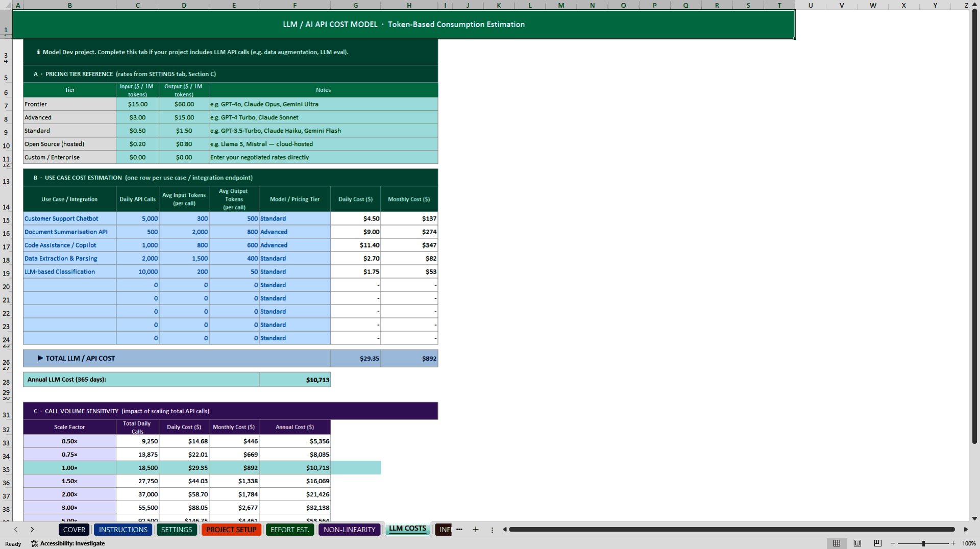Click the total daily cost $29.35 cell
Screen dimensions: 980x549
pyautogui.click(x=355, y=358)
